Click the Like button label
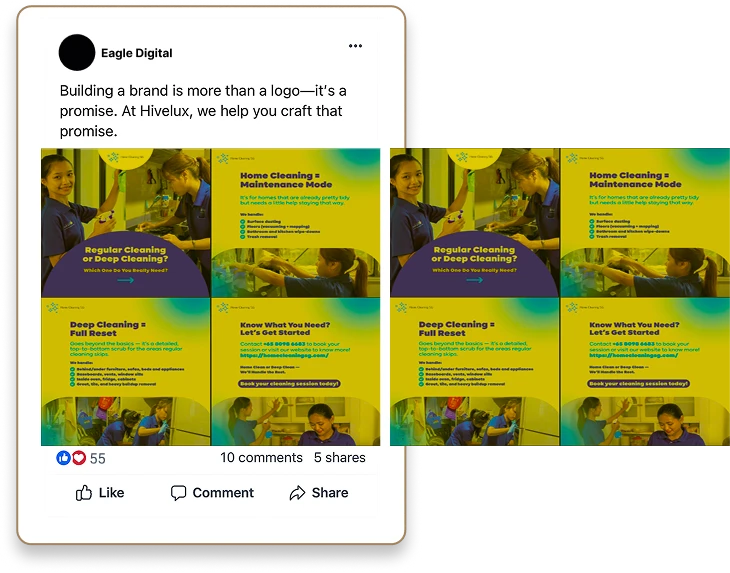 [x=111, y=492]
